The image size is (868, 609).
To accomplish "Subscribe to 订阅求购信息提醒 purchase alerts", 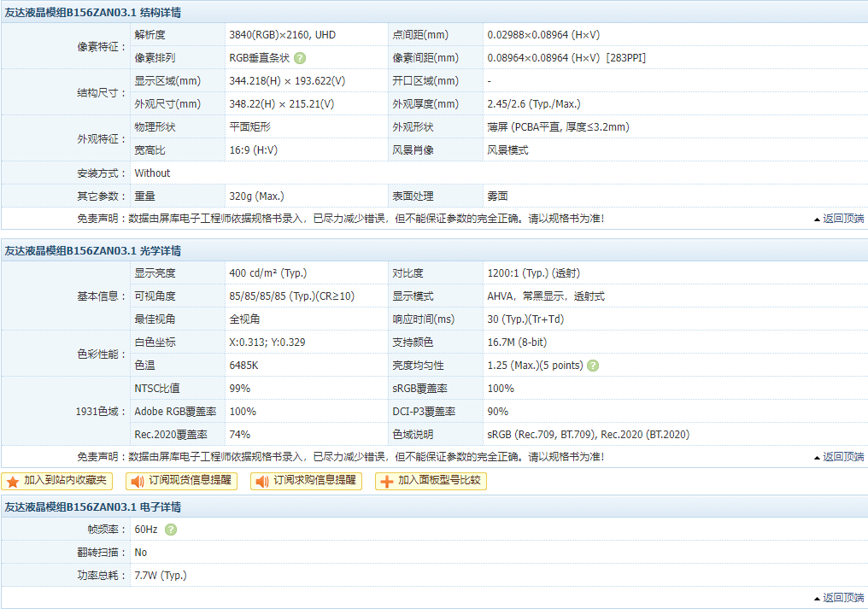I will (306, 481).
